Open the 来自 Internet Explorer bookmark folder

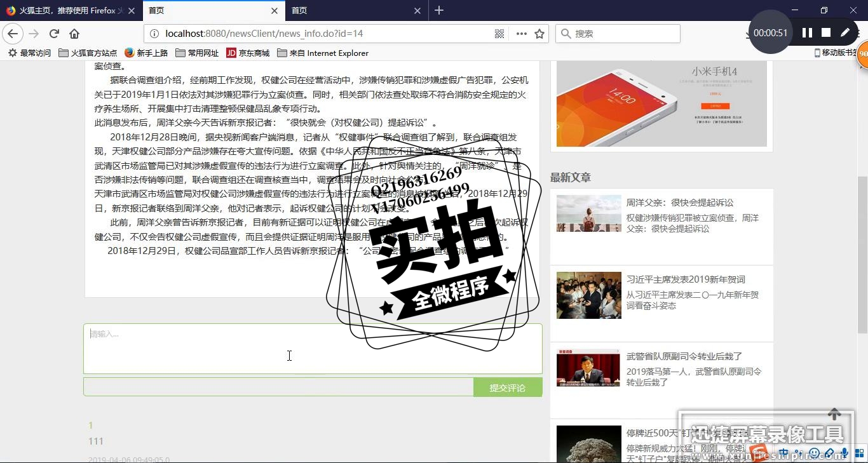tap(323, 53)
